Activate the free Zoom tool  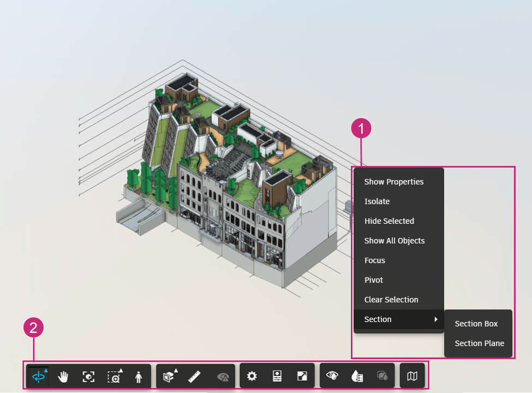pyautogui.click(x=89, y=376)
